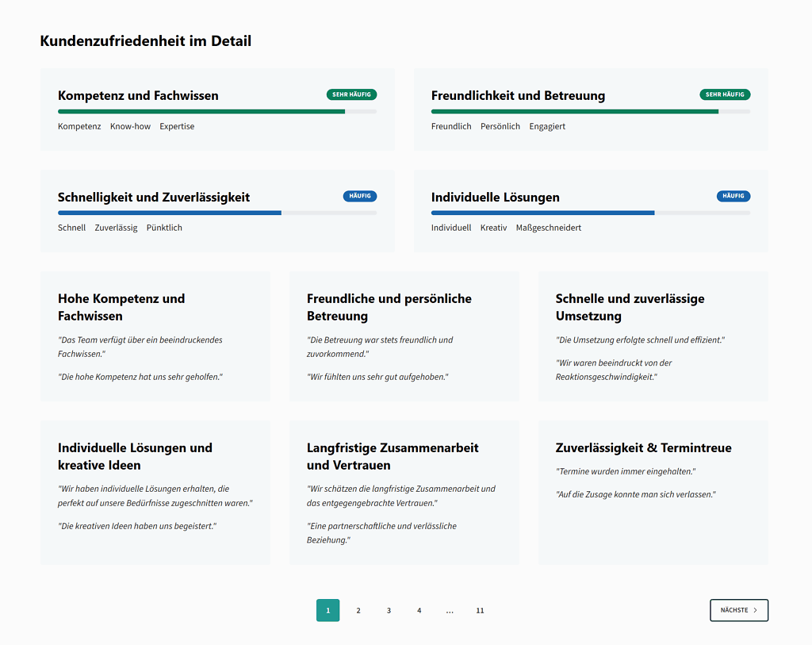Open pagination page 4

419,610
